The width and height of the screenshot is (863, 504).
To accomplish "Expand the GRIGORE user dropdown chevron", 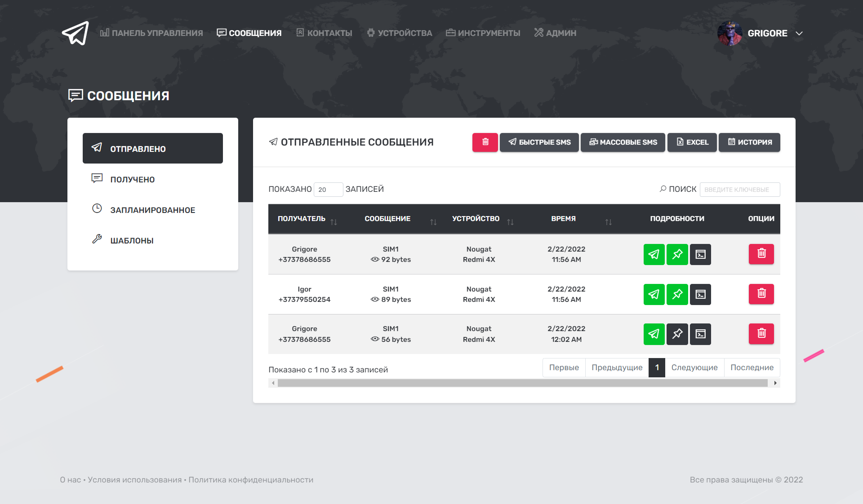I will (799, 34).
